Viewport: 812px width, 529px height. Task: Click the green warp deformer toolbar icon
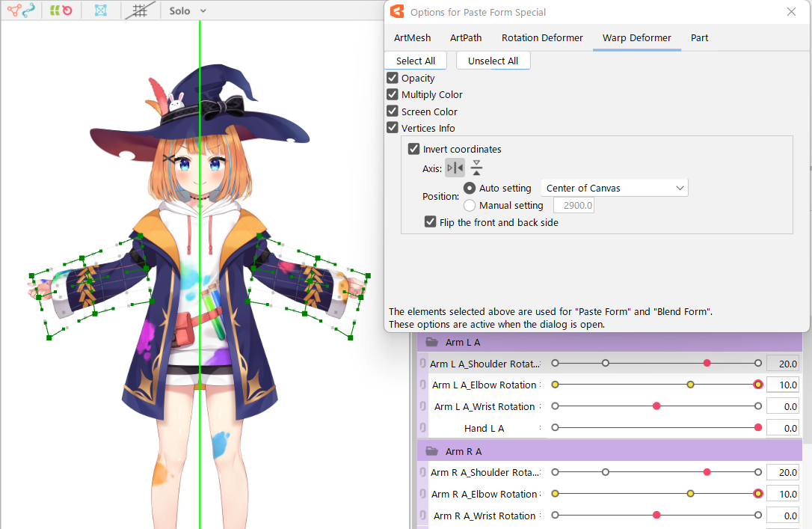click(x=55, y=10)
